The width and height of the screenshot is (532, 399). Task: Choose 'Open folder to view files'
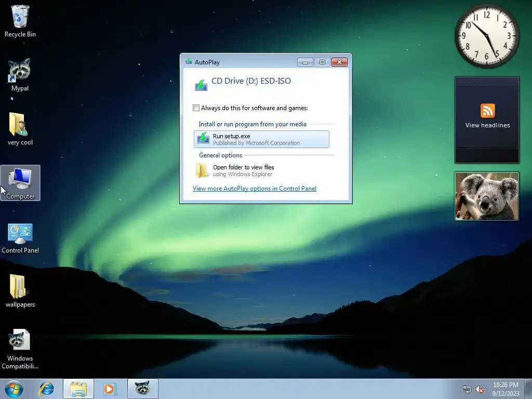[x=261, y=170]
